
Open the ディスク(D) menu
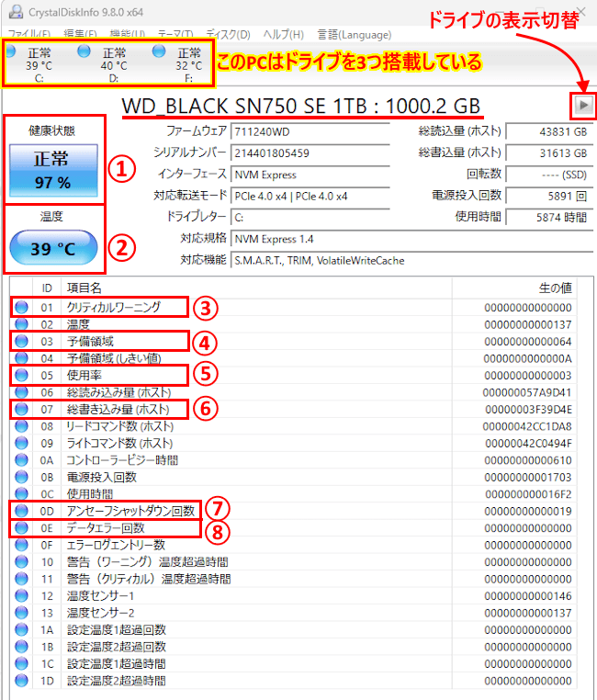click(x=228, y=34)
